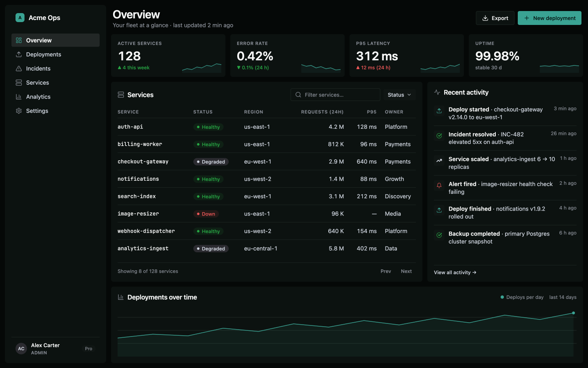Open the Incidents section
The width and height of the screenshot is (588, 368).
click(56, 69)
